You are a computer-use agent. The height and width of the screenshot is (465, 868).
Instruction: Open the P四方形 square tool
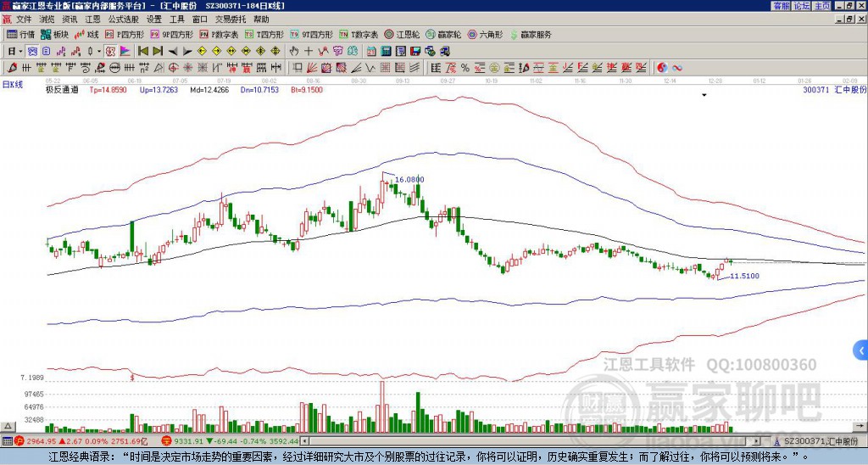point(125,34)
